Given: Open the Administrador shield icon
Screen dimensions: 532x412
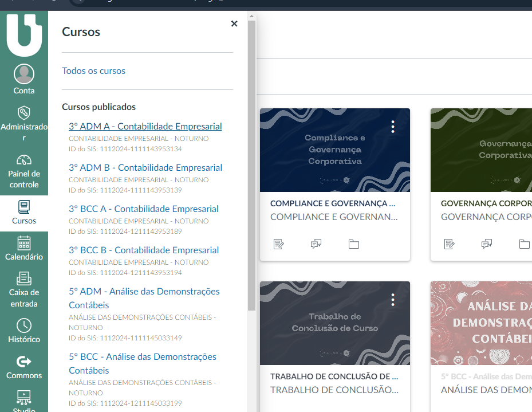Looking at the screenshot, I should pyautogui.click(x=24, y=112).
